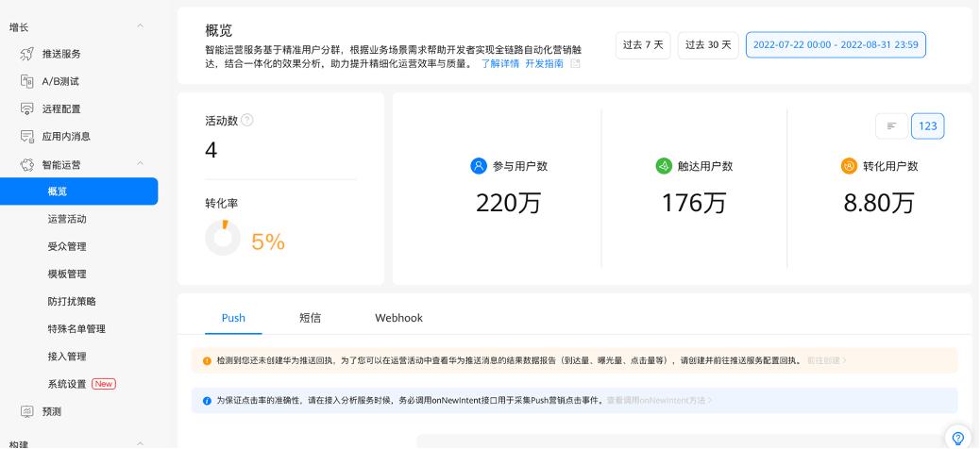Open 特殊名单管理 menu item
The image size is (980, 449).
[x=76, y=329]
